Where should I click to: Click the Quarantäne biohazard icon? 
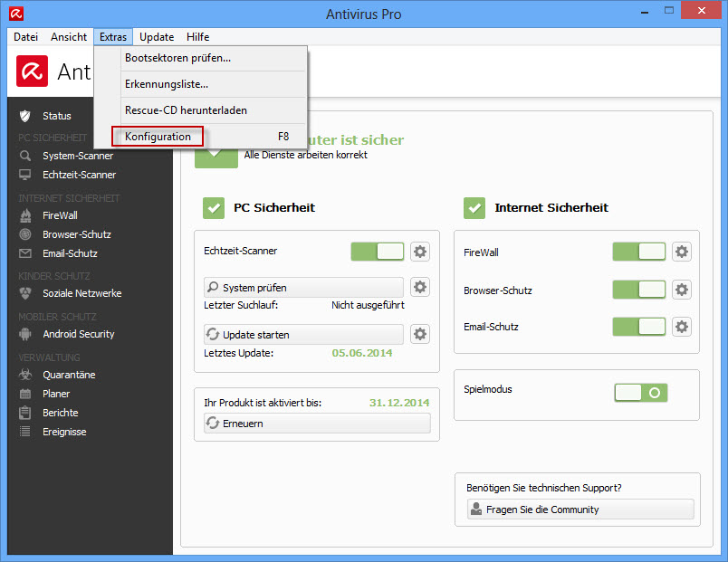click(25, 375)
